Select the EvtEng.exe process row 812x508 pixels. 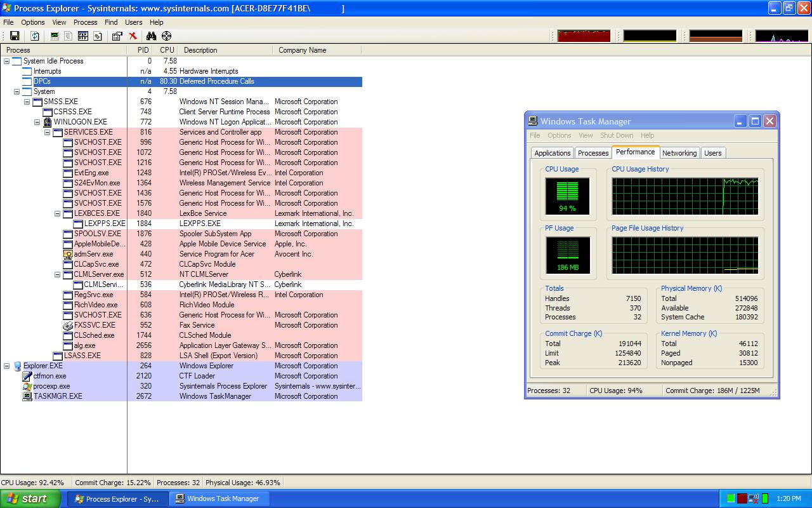tap(181, 173)
